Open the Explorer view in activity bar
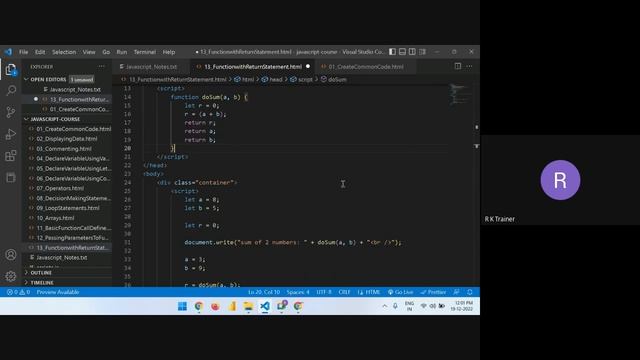 [11, 69]
